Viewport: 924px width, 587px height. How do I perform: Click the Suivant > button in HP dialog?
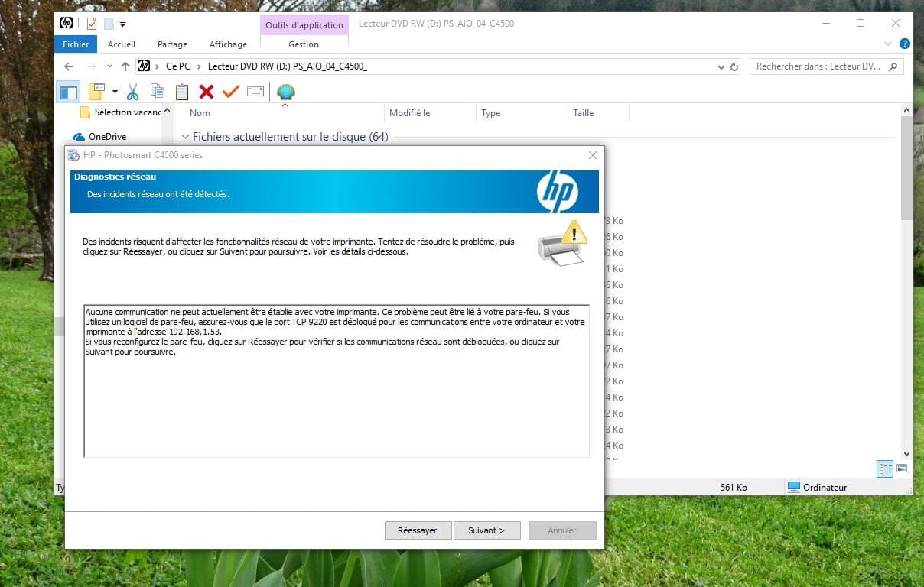coord(486,530)
